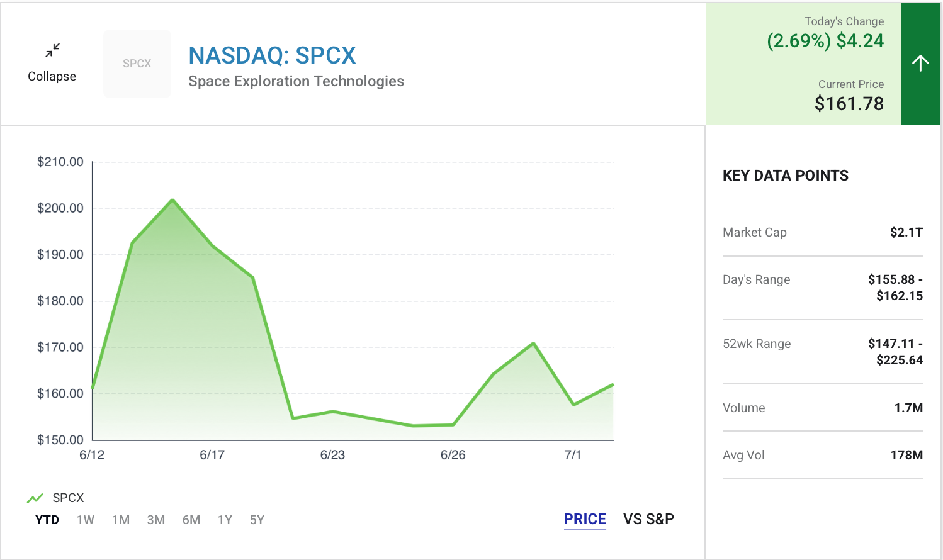Click the green up arrow icon
The width and height of the screenshot is (943, 560).
pos(920,63)
